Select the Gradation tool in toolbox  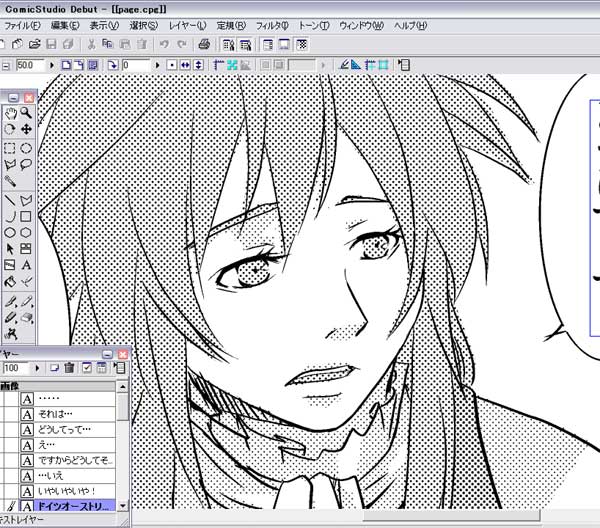(x=10, y=265)
